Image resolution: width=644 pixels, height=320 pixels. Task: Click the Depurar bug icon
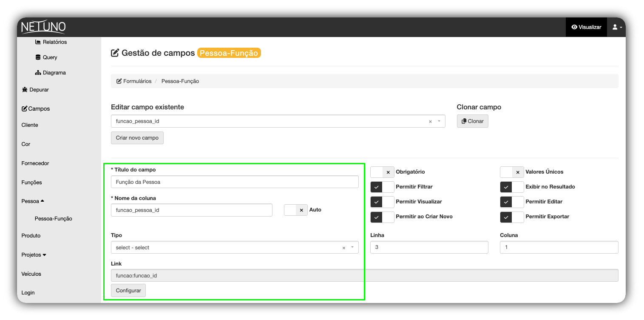25,90
